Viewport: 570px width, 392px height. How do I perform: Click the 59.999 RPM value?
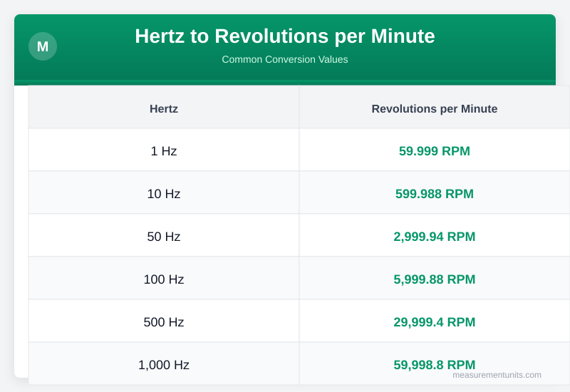pyautogui.click(x=435, y=151)
